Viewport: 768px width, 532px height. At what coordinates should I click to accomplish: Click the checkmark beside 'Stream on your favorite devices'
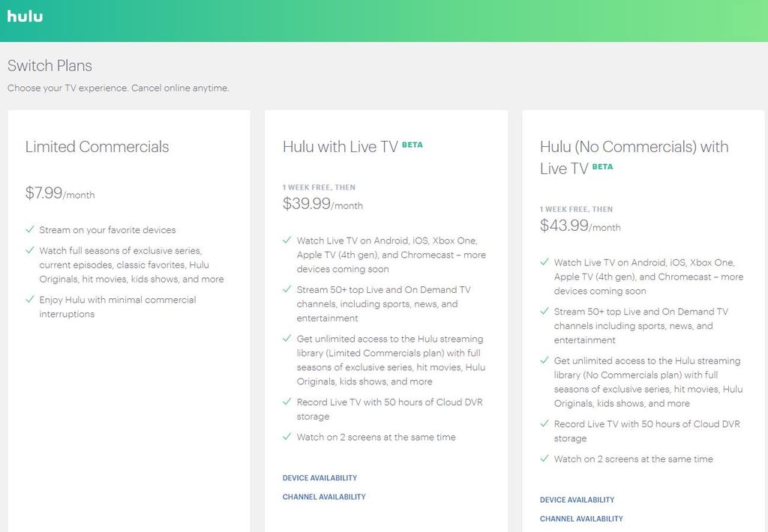point(31,230)
